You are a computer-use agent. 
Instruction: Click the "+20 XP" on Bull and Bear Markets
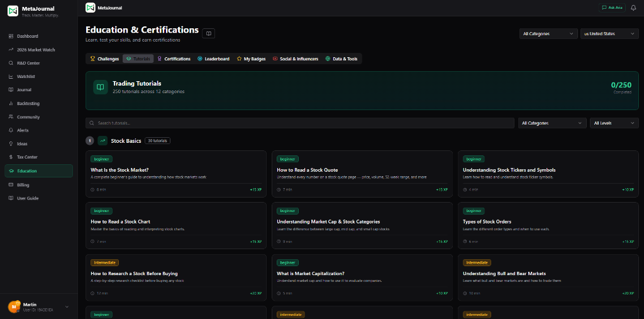click(x=628, y=293)
